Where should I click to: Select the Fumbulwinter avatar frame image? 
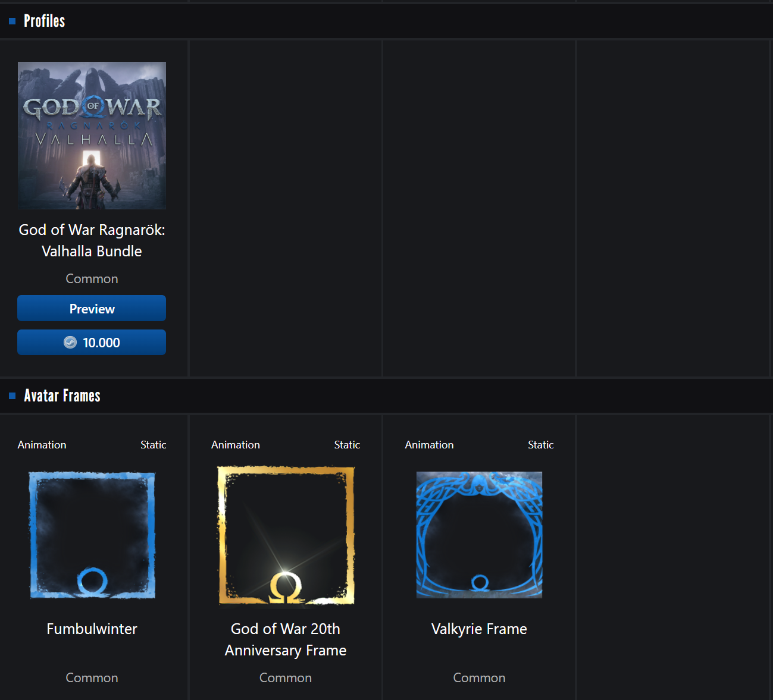(x=92, y=535)
